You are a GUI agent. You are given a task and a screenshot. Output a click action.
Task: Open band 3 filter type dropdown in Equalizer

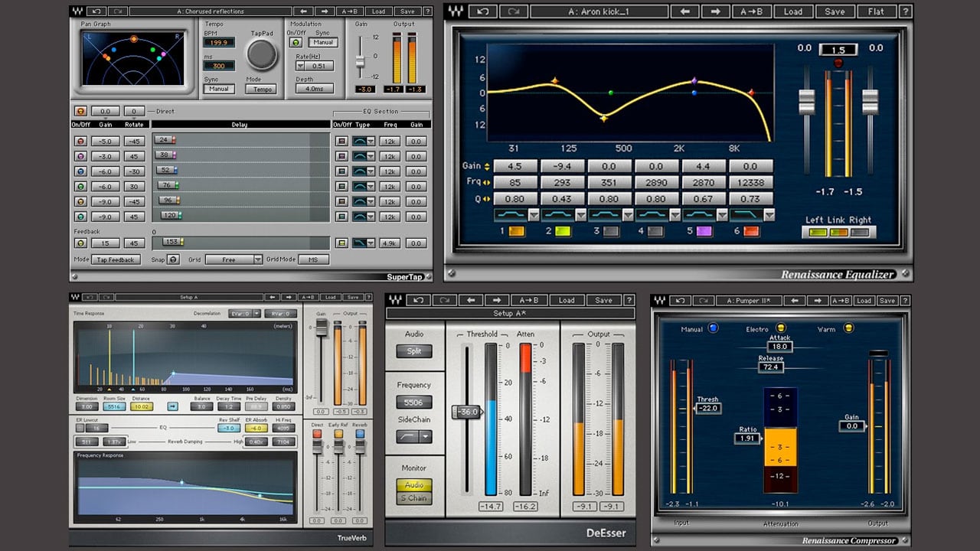(x=628, y=215)
